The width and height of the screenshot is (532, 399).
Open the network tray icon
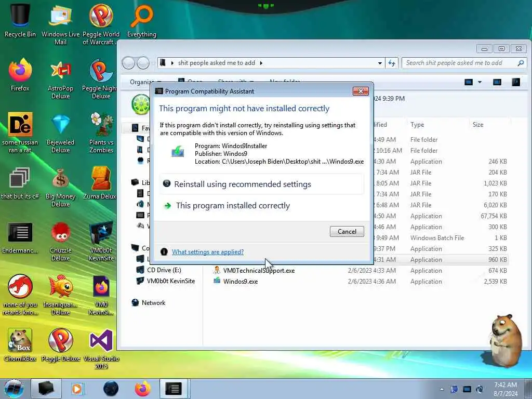pyautogui.click(x=467, y=389)
